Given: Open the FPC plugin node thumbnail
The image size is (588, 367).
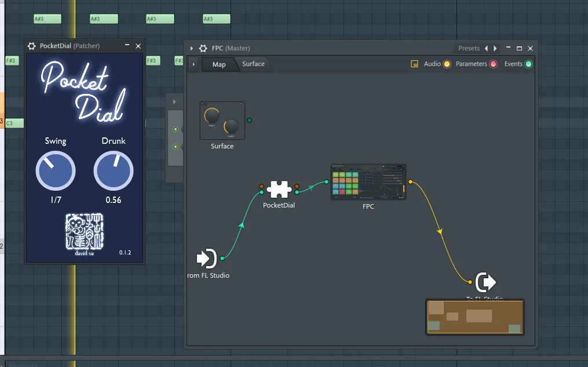Looking at the screenshot, I should coord(368,182).
